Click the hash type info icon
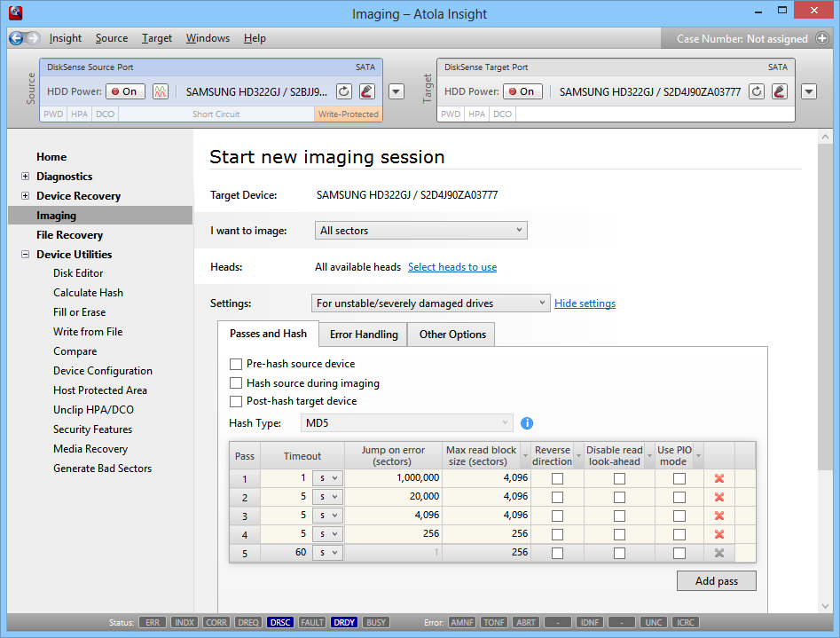Screen dimensions: 840x638 pyautogui.click(x=527, y=423)
